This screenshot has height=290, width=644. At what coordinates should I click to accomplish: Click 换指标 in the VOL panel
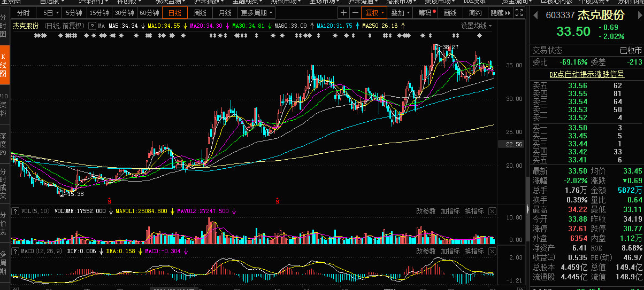[x=474, y=211]
